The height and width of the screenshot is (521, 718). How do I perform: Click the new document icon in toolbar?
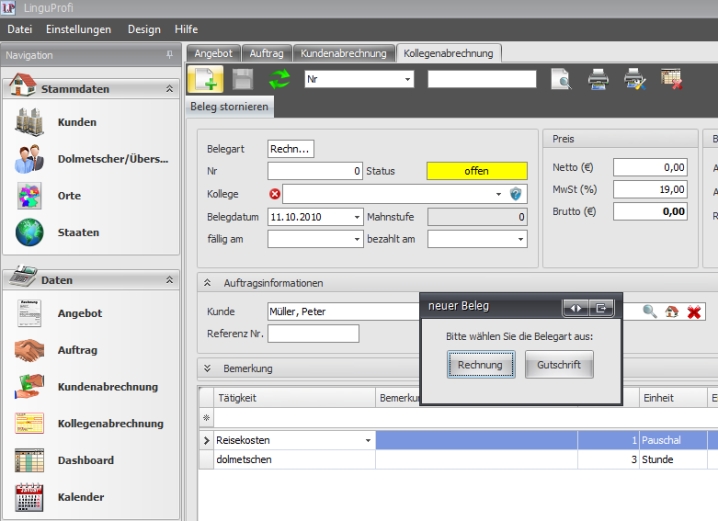pos(206,80)
